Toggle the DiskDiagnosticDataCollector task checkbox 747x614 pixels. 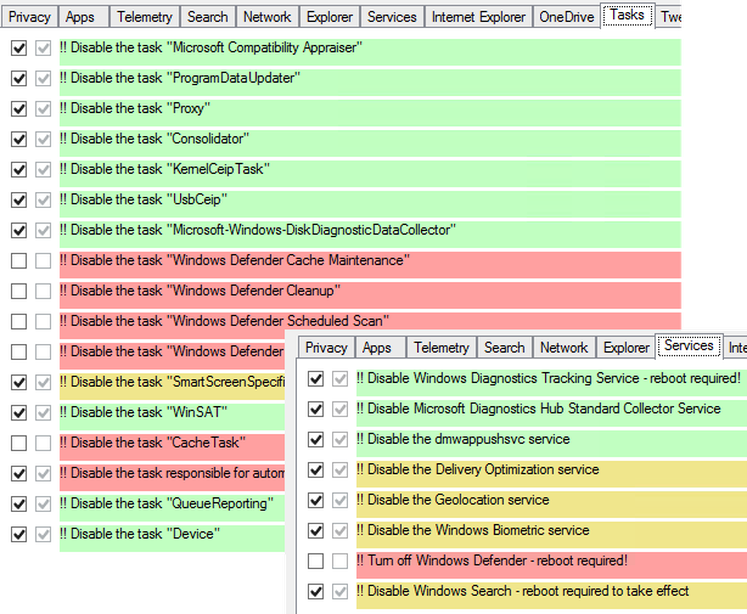19,231
